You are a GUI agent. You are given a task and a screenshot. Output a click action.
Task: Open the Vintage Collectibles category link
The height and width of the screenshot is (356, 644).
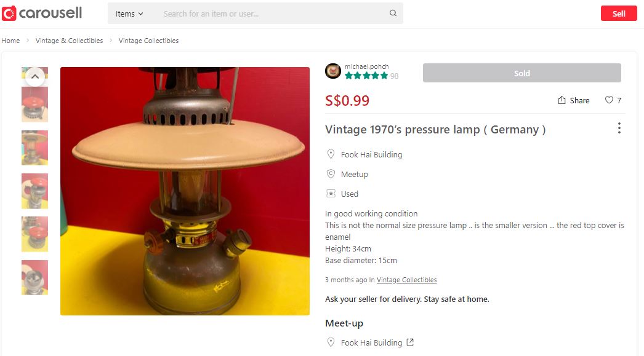(x=406, y=280)
